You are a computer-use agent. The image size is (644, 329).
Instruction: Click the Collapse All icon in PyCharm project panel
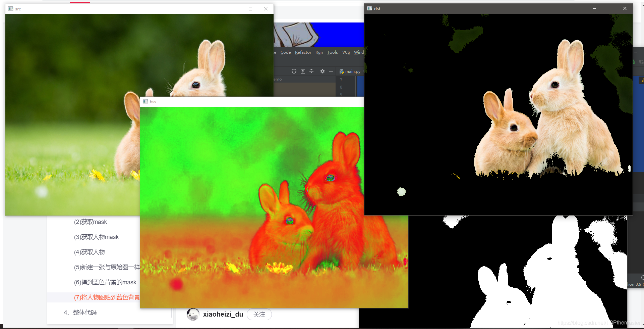[311, 71]
